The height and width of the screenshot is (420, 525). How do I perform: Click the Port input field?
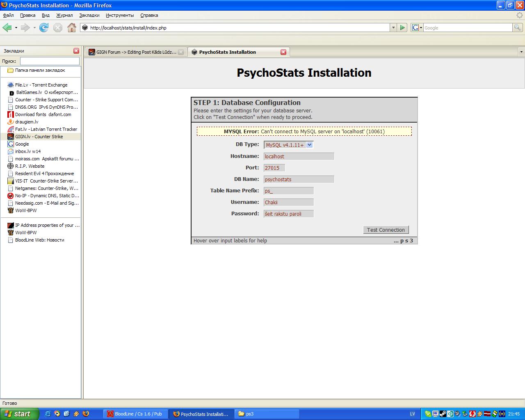(274, 168)
